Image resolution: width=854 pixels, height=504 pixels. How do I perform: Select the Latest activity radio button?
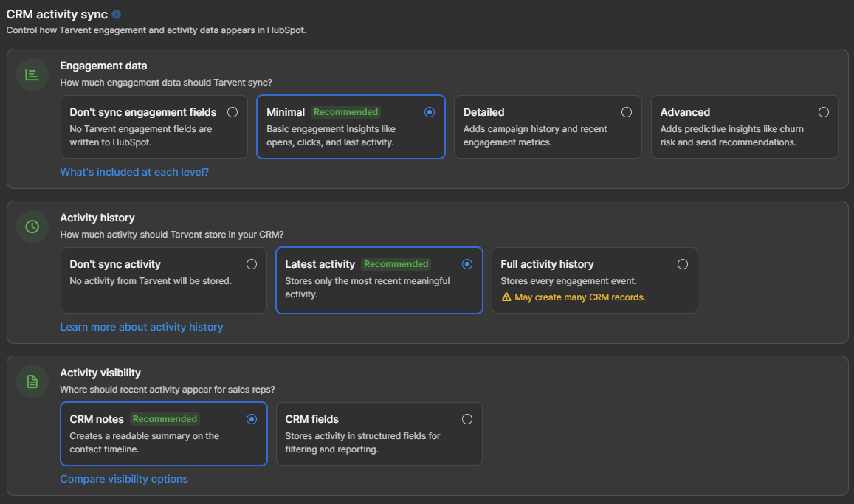click(467, 264)
